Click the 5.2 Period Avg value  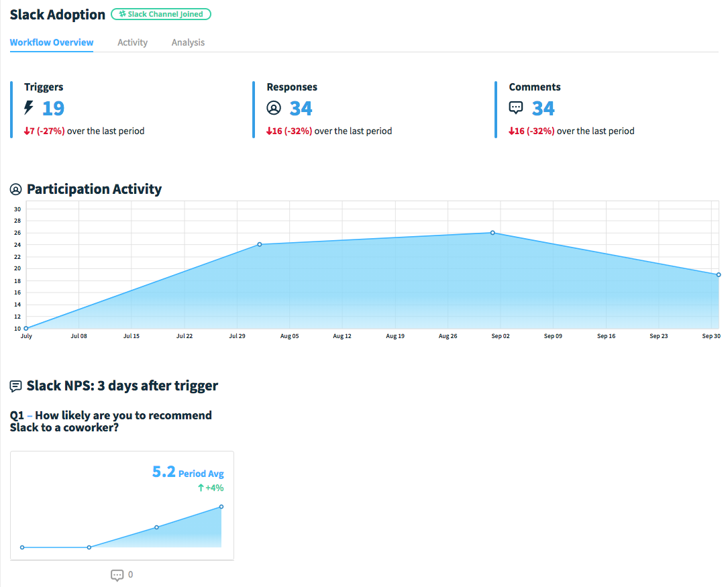188,472
